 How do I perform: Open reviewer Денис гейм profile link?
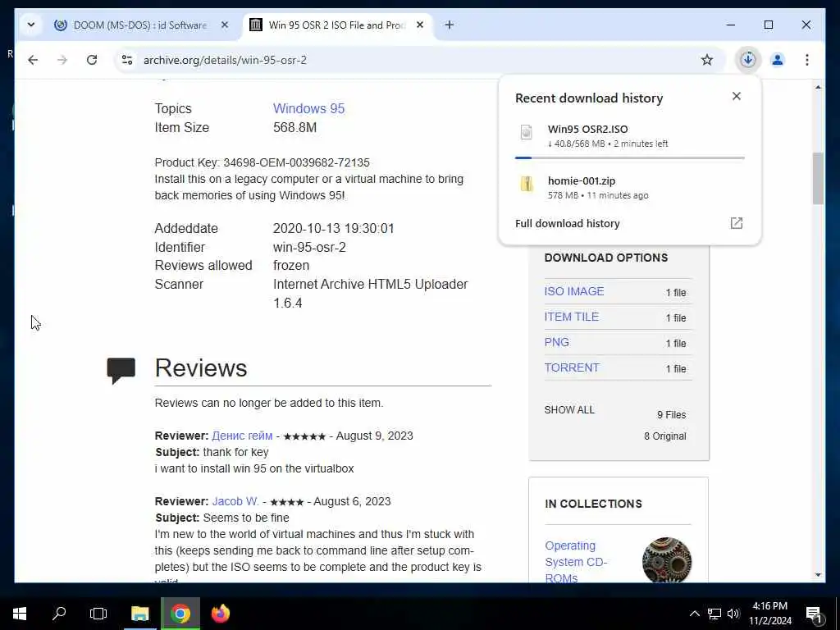point(242,436)
